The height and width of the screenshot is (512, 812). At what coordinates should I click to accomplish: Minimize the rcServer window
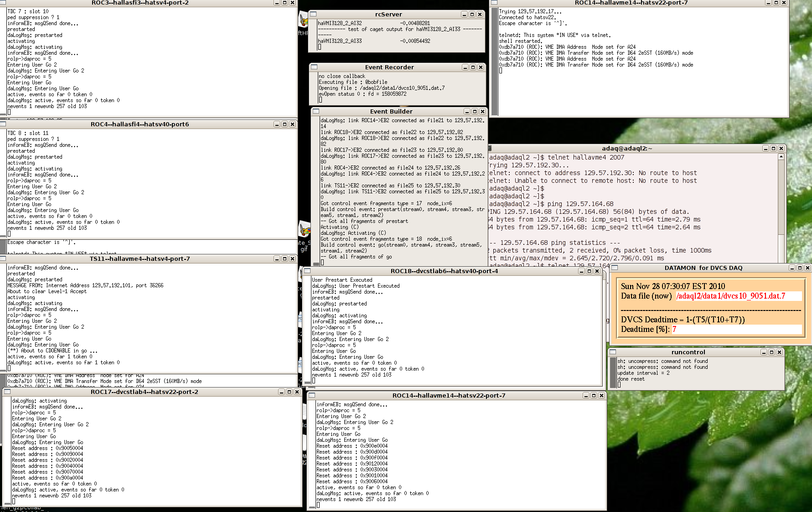(x=464, y=15)
